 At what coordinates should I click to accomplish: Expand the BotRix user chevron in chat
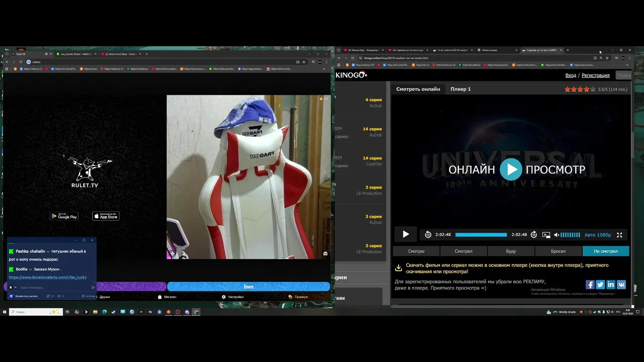click(x=31, y=269)
